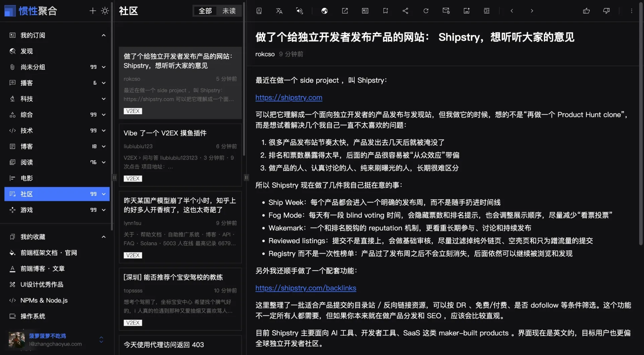Open the account switcher arrows
Screen dimensions: 644x355
pyautogui.click(x=101, y=340)
